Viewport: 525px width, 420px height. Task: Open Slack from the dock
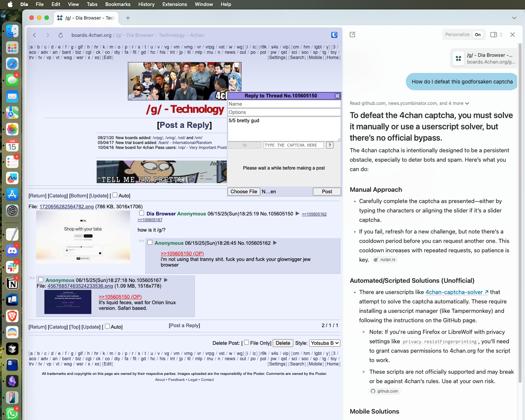coord(12,267)
